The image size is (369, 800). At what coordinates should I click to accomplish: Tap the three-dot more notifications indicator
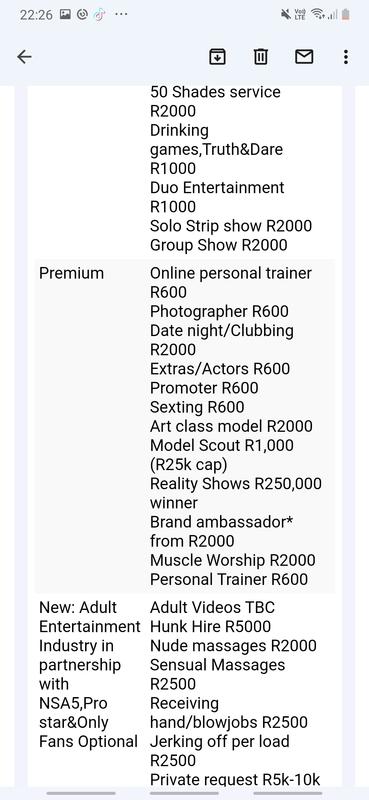pyautogui.click(x=121, y=14)
